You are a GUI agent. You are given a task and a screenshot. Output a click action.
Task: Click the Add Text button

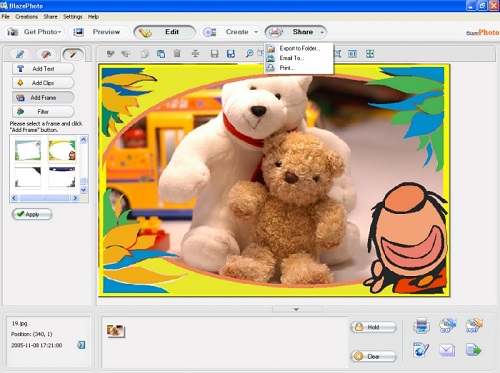pos(43,69)
